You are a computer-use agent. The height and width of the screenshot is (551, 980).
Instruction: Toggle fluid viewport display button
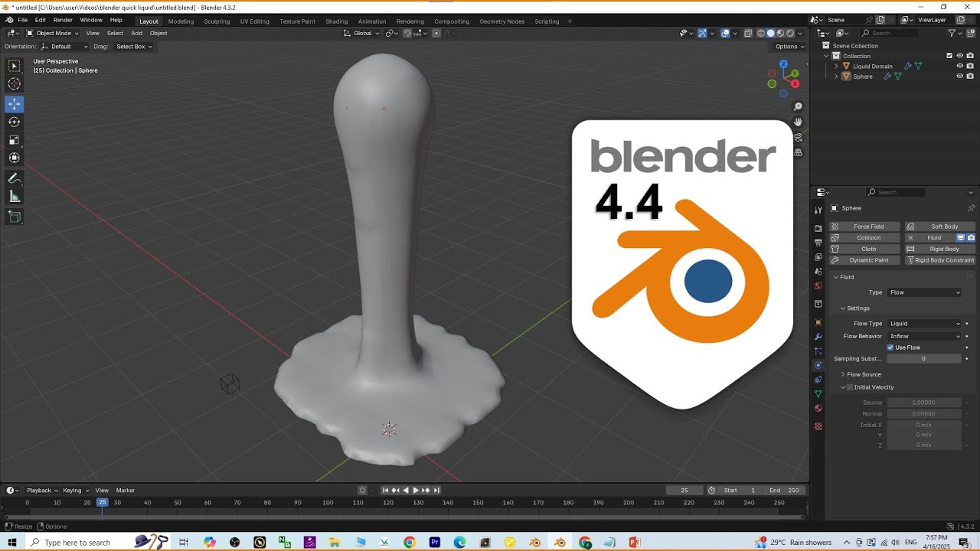point(960,238)
